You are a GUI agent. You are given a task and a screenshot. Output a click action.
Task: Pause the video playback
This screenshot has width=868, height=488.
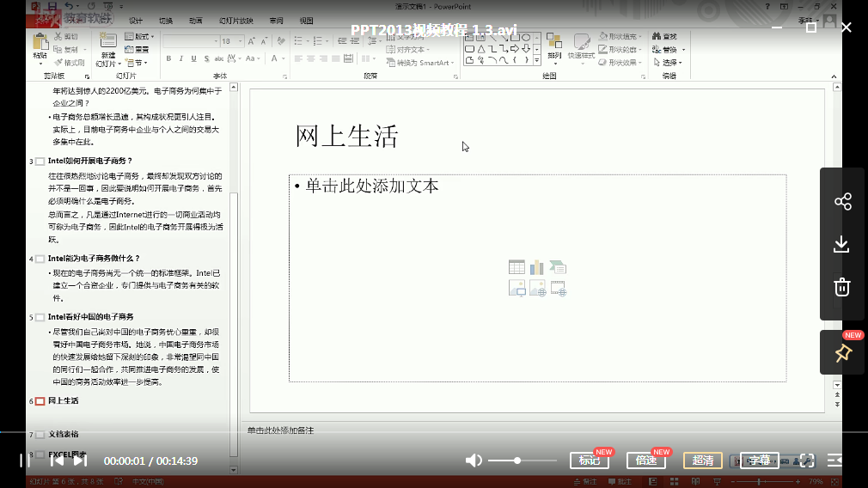click(x=23, y=461)
